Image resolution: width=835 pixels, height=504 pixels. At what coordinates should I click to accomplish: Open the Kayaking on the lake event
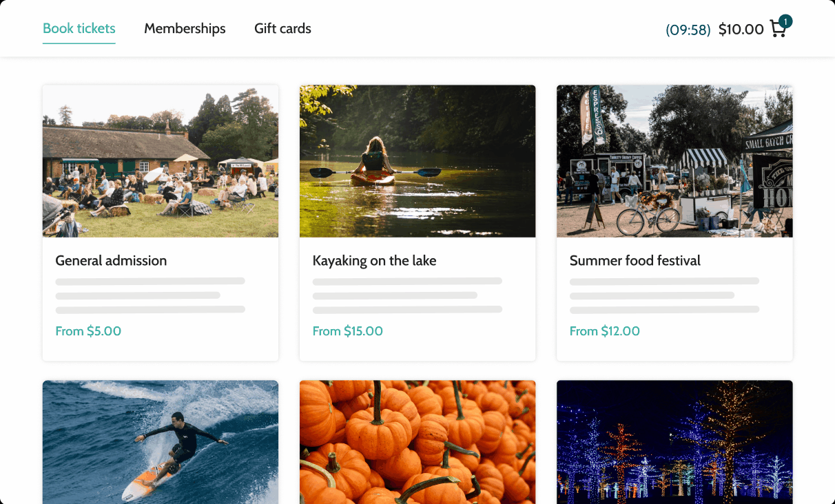tap(375, 260)
